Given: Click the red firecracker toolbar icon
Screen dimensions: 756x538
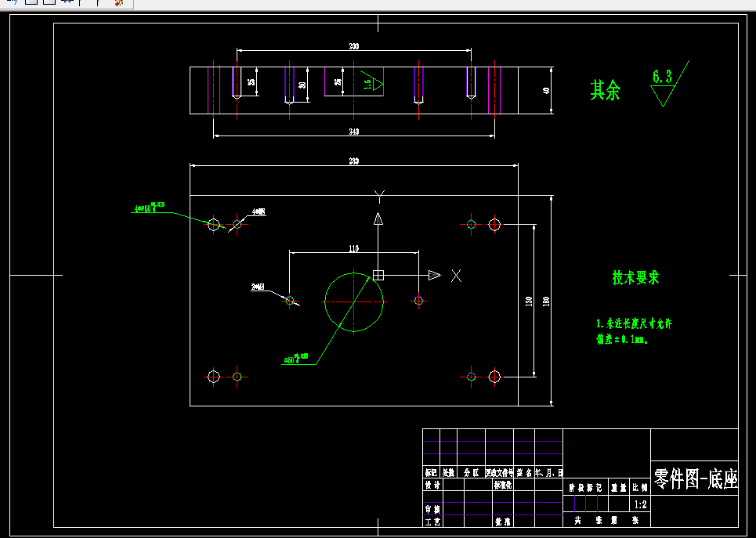Looking at the screenshot, I should pos(118,2).
